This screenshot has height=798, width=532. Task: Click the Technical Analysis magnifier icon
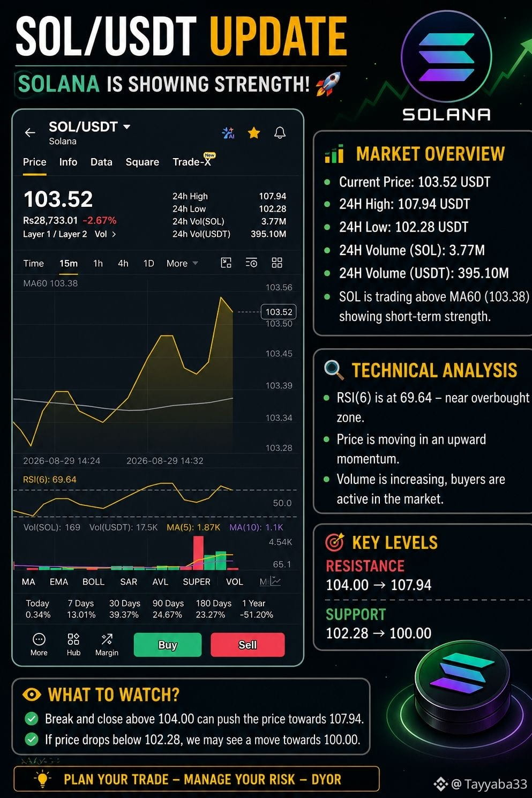(334, 370)
